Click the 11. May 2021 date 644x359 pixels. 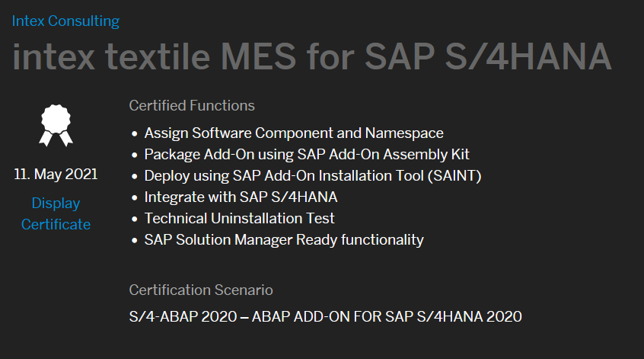tap(56, 175)
